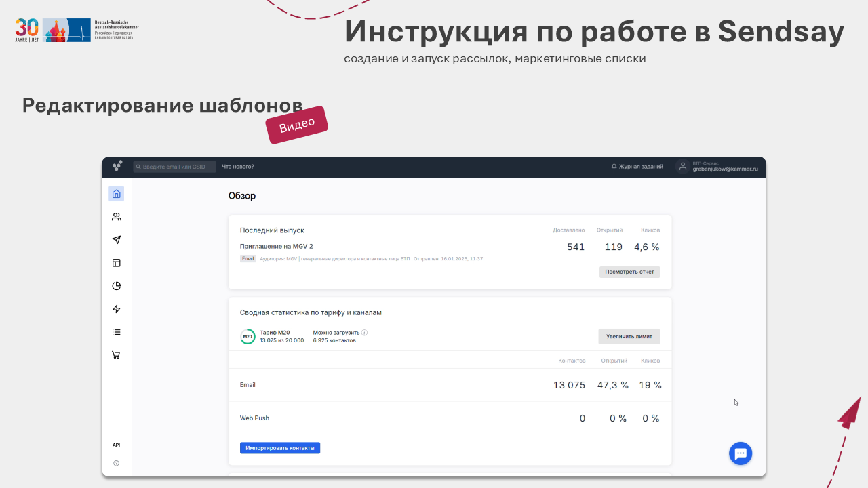Click the delivered count 541
This screenshot has height=488, width=868.
[576, 247]
